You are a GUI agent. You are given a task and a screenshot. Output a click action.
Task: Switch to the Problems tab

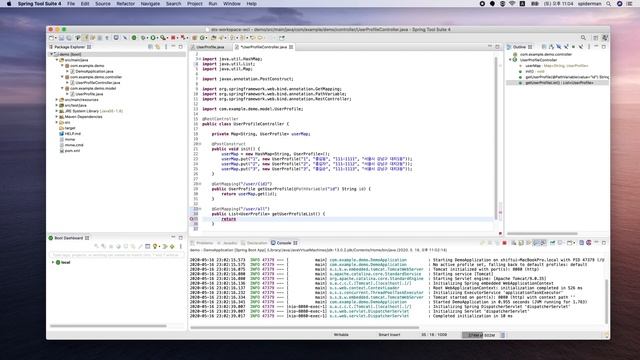[x=204, y=243]
